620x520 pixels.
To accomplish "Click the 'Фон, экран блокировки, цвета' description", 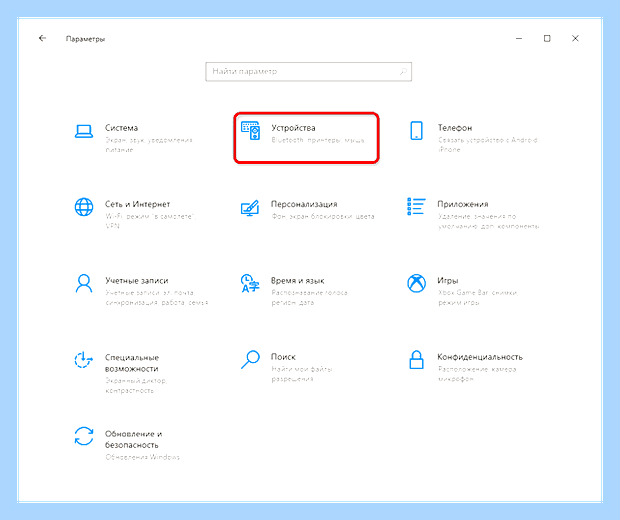I will (323, 216).
